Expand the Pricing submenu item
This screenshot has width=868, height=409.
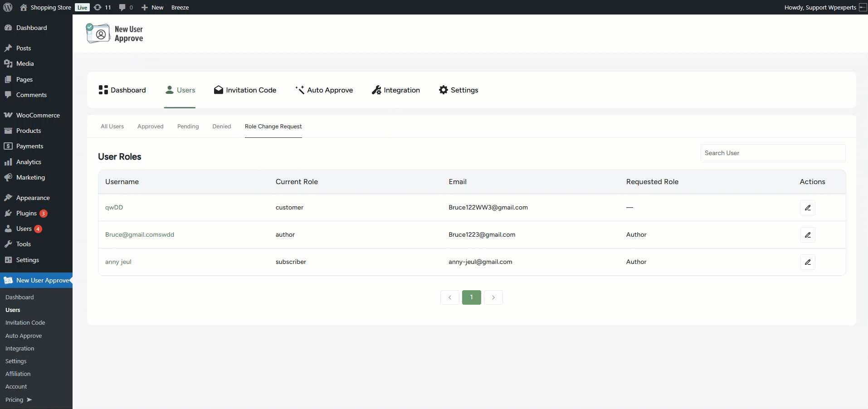point(18,399)
